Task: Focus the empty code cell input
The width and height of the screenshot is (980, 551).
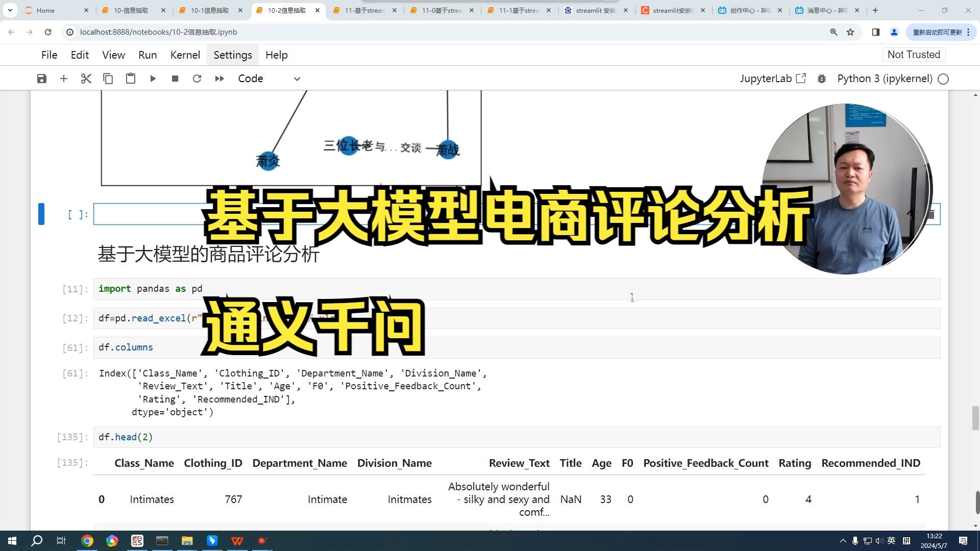Action: click(517, 214)
